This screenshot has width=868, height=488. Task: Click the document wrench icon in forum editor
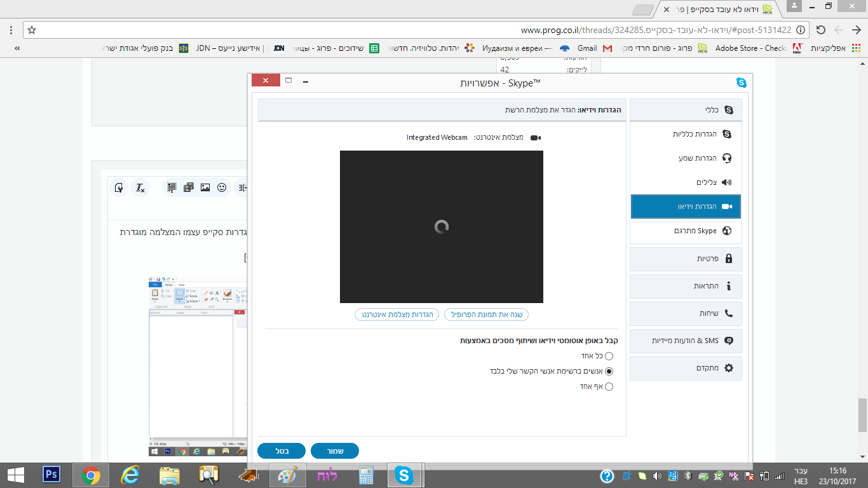pos(118,187)
